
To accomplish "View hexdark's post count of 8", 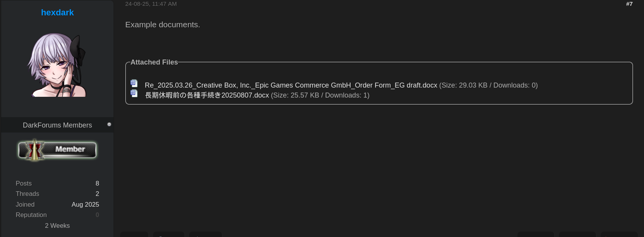I will click(x=97, y=183).
